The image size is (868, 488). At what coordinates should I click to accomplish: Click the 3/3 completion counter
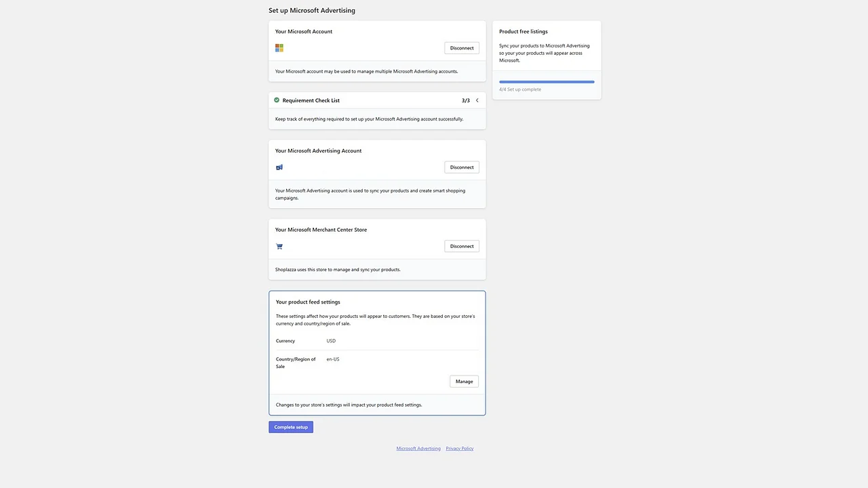coord(465,100)
